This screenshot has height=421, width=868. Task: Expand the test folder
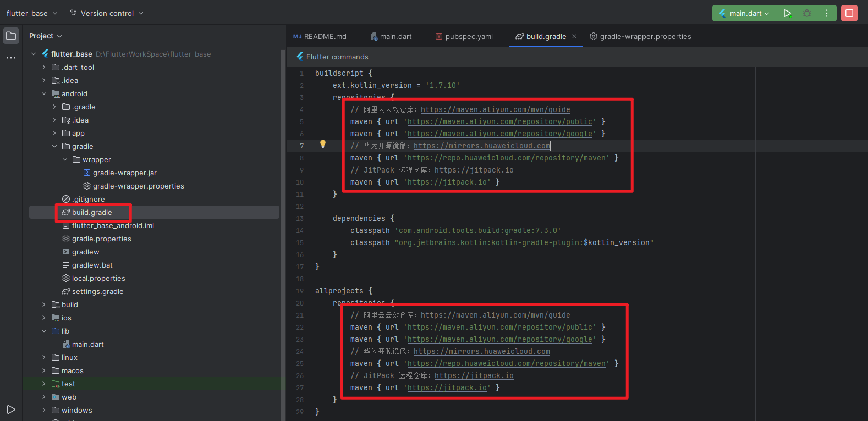[44, 384]
